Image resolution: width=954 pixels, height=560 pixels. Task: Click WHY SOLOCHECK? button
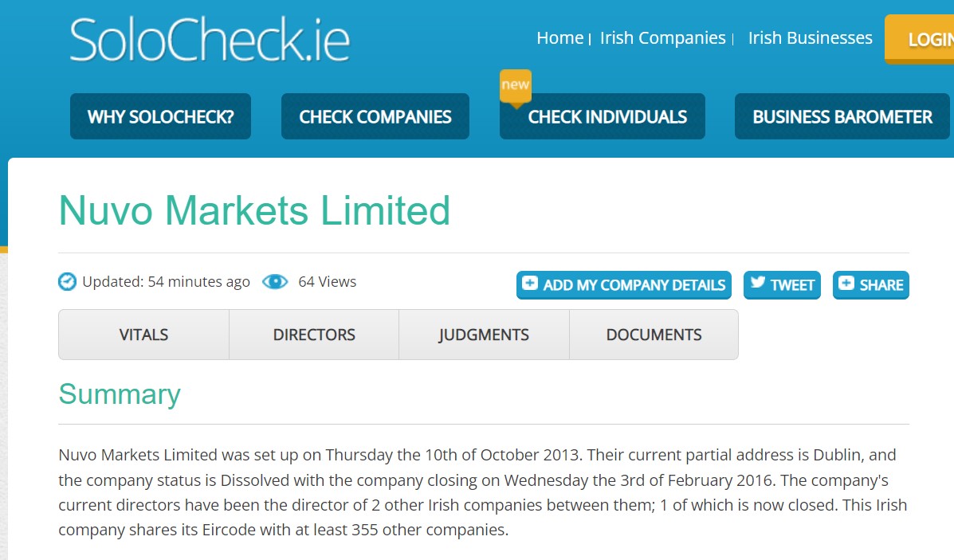click(159, 116)
